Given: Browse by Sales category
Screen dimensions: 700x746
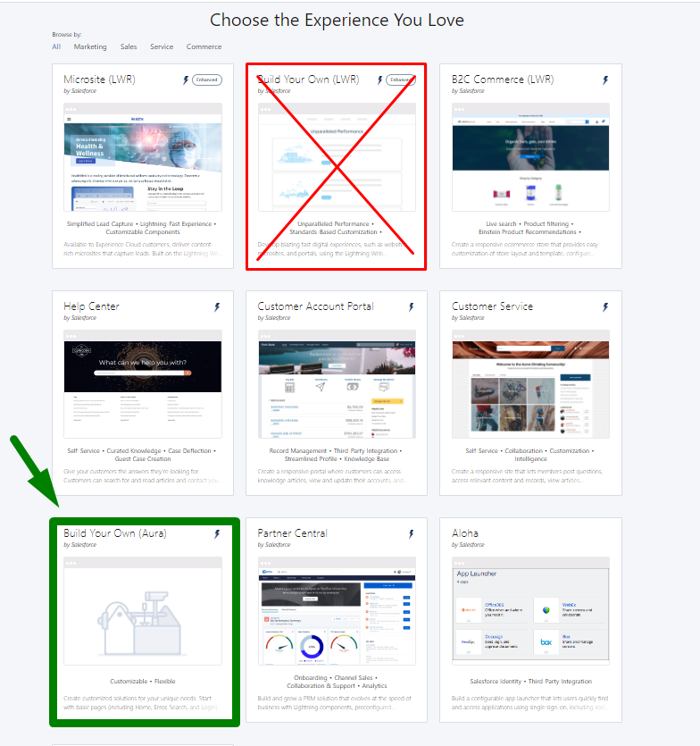Looking at the screenshot, I should (x=129, y=46).
